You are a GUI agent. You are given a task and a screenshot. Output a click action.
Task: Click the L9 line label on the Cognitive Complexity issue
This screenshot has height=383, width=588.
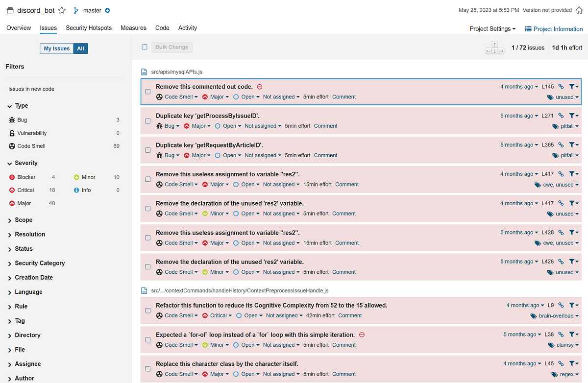point(551,306)
